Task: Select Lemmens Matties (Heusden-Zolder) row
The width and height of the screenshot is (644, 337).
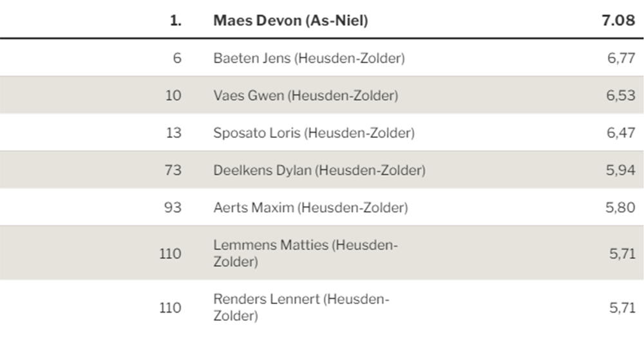Action: (321, 253)
